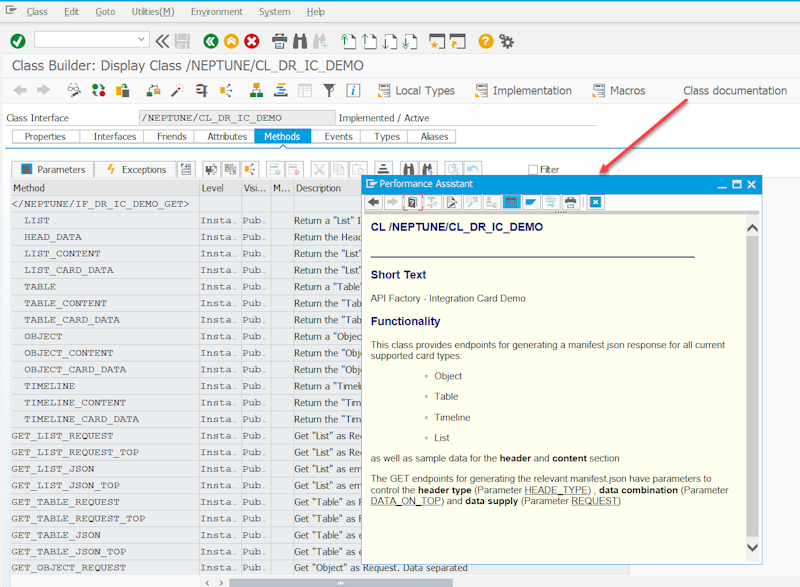Click the green Enter checkmark icon

coord(17,41)
